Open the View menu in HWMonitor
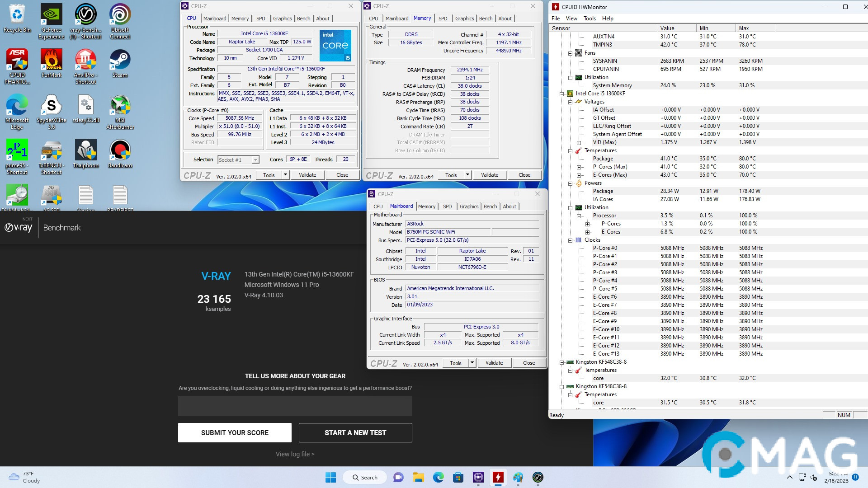Image resolution: width=868 pixels, height=488 pixels. [x=571, y=19]
